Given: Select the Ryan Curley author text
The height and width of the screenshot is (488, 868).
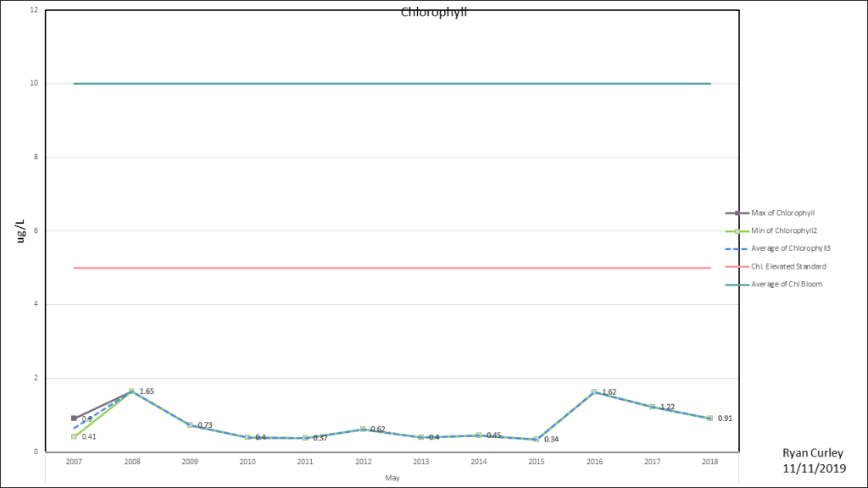Looking at the screenshot, I should (x=814, y=453).
